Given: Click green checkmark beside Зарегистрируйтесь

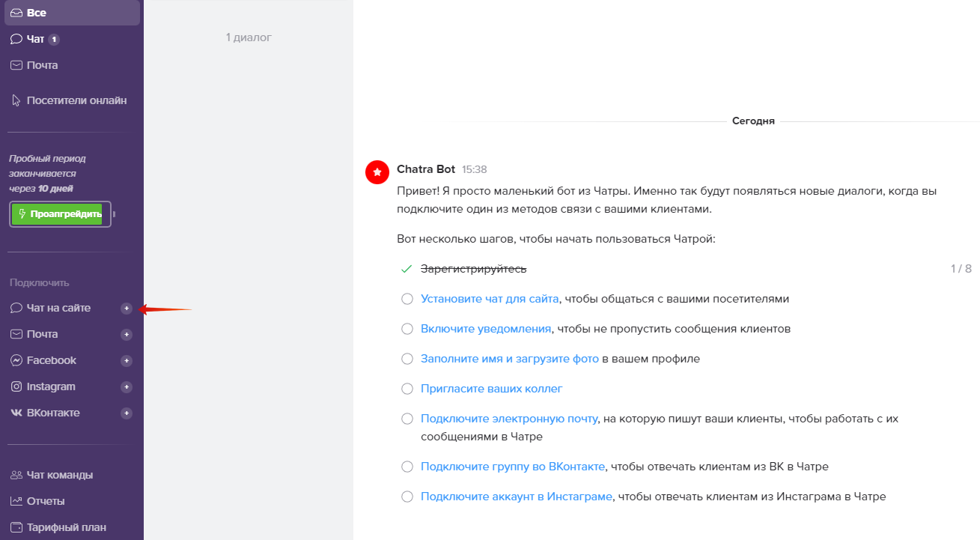Looking at the screenshot, I should [407, 269].
